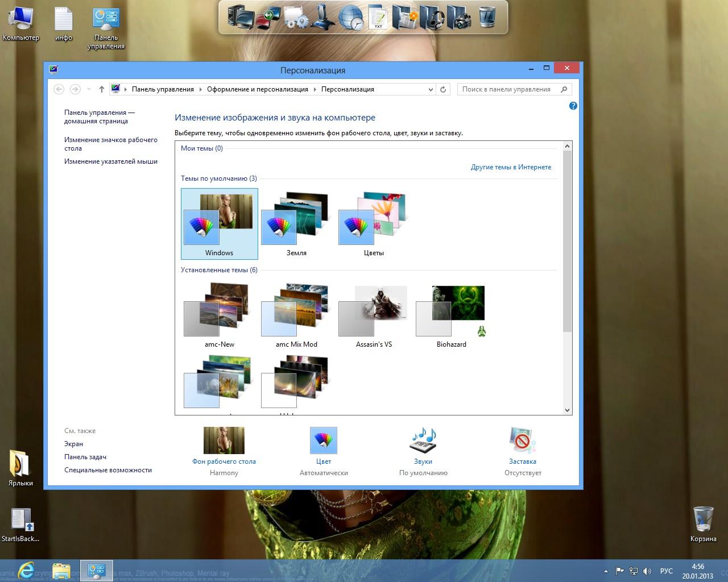Show hidden system tray icons

pos(606,571)
